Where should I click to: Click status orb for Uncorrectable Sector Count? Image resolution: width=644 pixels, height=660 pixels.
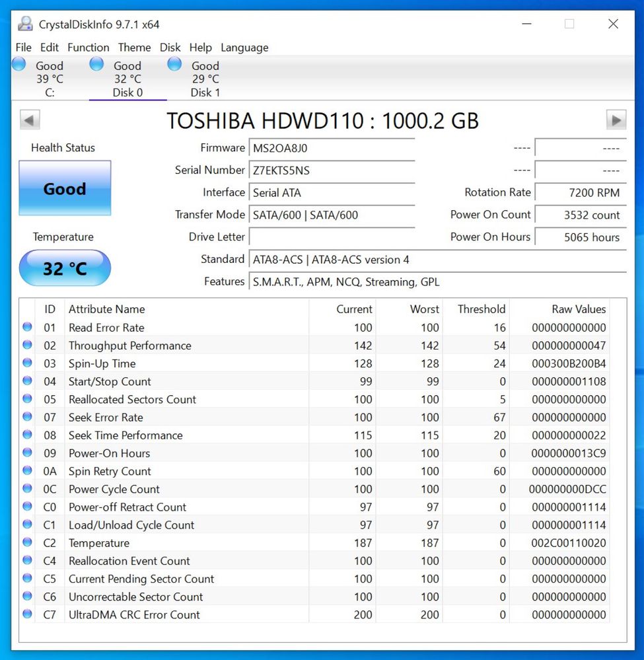(27, 596)
